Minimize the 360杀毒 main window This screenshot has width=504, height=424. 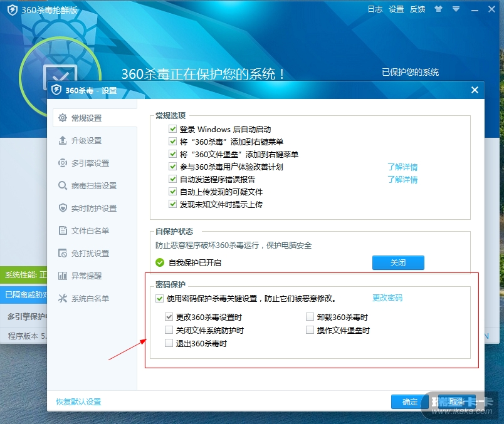475,9
